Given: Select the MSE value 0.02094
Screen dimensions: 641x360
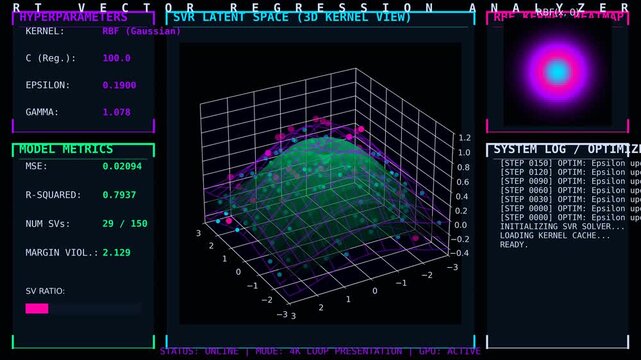Looking at the screenshot, I should click(x=122, y=166).
